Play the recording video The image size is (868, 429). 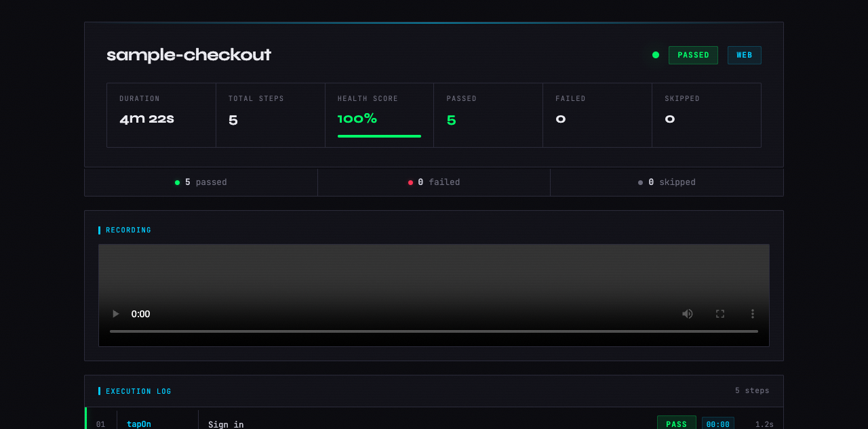115,313
